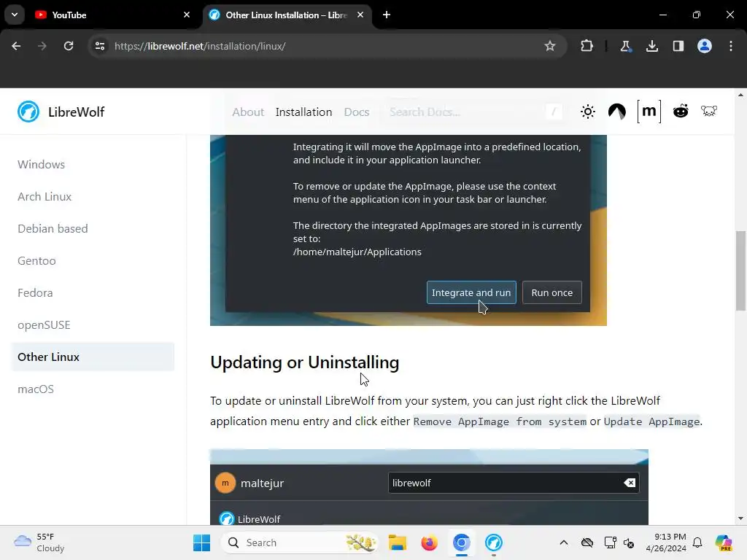This screenshot has width=747, height=560.
Task: Select Windows in the sidebar
Action: pyautogui.click(x=41, y=164)
